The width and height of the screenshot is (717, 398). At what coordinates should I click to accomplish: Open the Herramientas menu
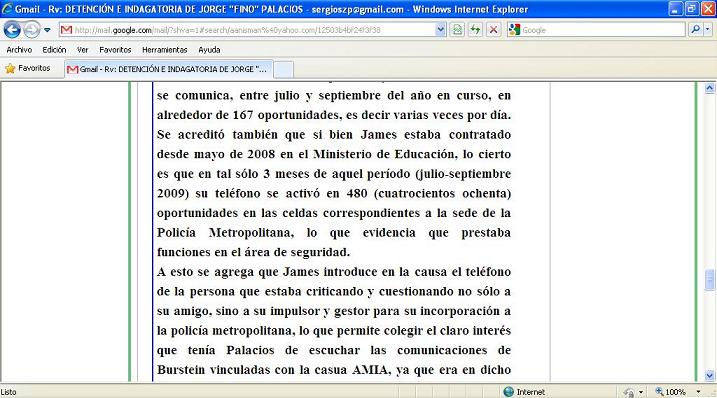165,50
